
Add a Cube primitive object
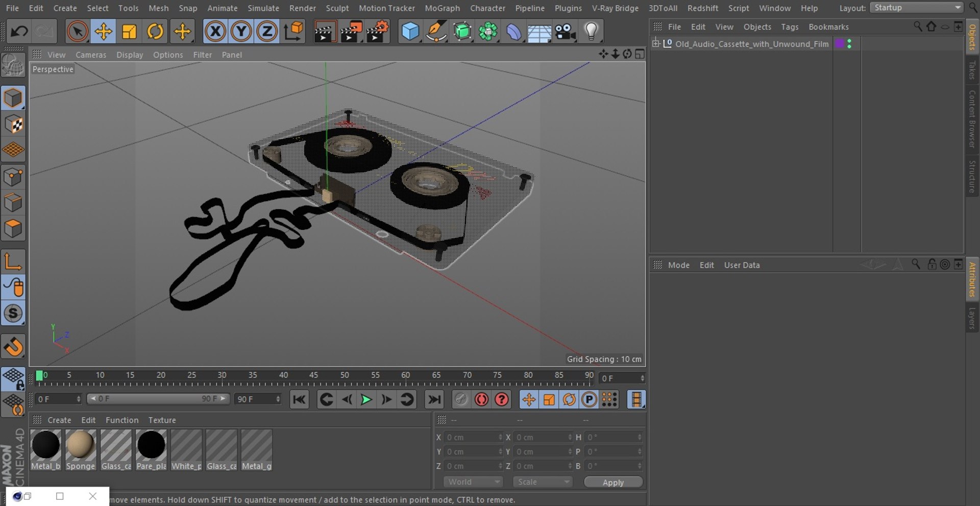point(410,32)
